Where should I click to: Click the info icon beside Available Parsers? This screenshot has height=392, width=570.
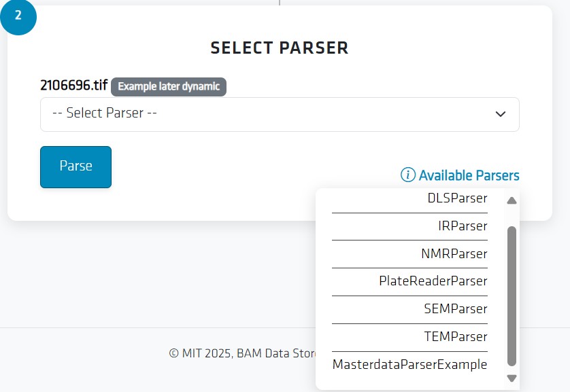(x=408, y=175)
